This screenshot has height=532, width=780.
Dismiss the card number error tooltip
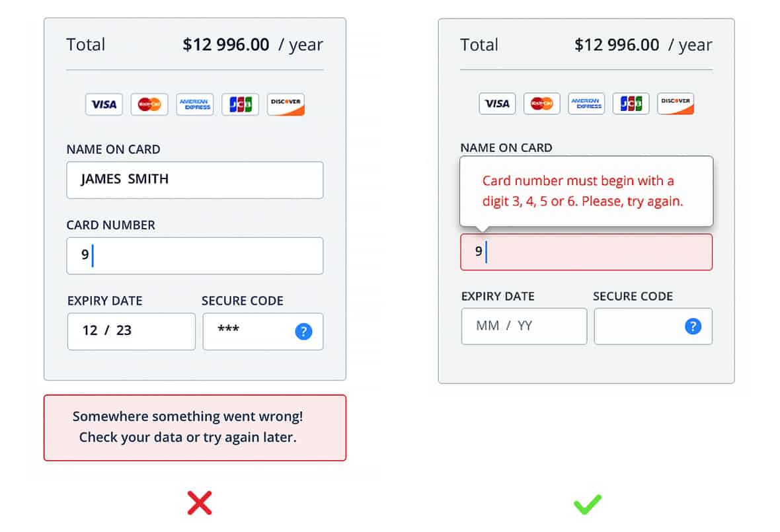click(x=586, y=190)
